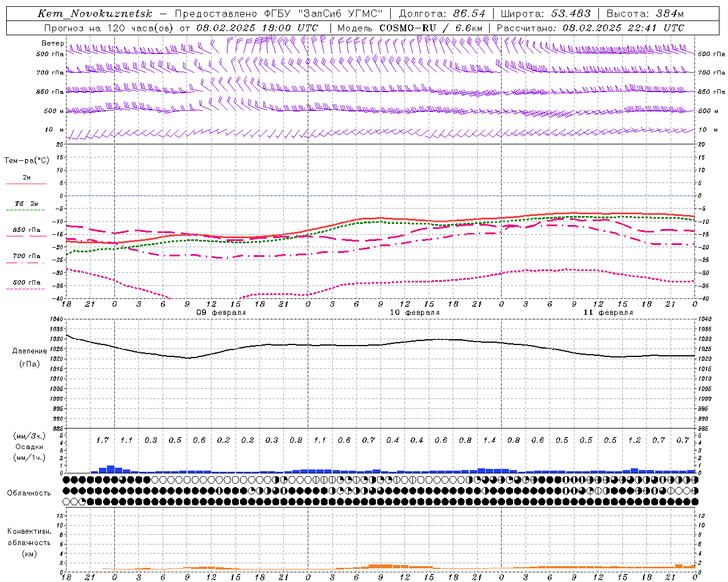Click the Ветер wind panel label
Image resolution: width=728 pixels, height=582 pixels.
point(53,43)
